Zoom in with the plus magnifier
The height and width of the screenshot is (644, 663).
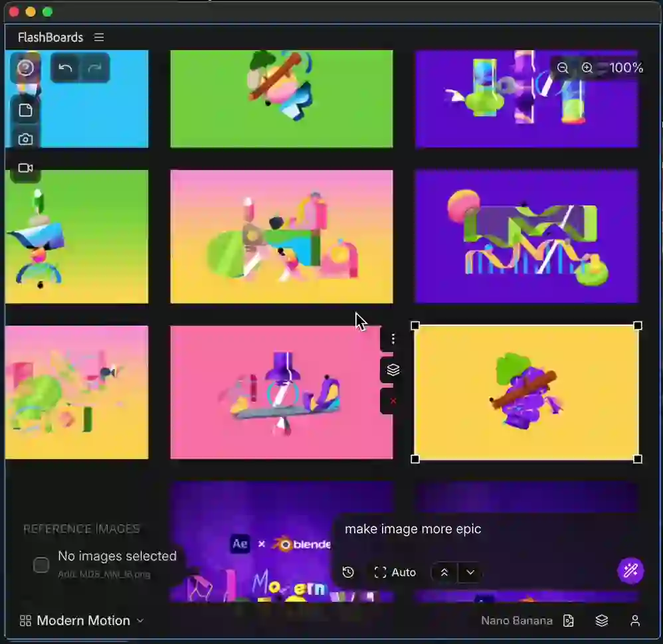pyautogui.click(x=587, y=68)
